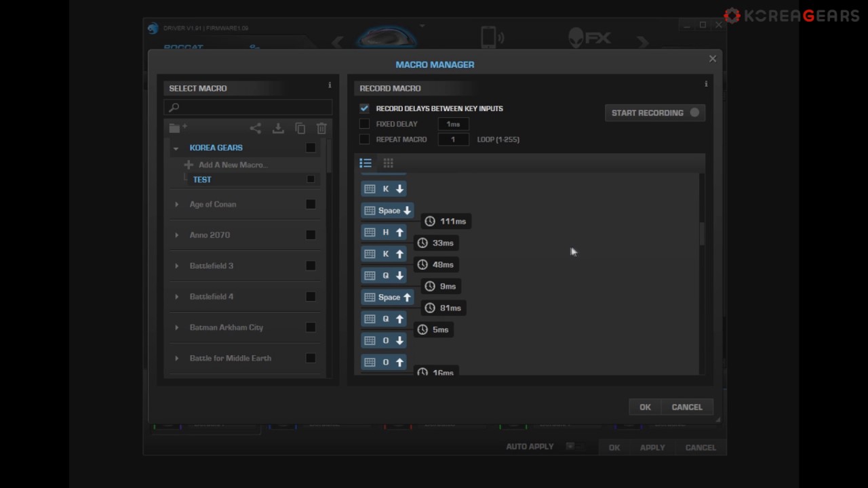Click OK in the background driver window

click(x=614, y=448)
